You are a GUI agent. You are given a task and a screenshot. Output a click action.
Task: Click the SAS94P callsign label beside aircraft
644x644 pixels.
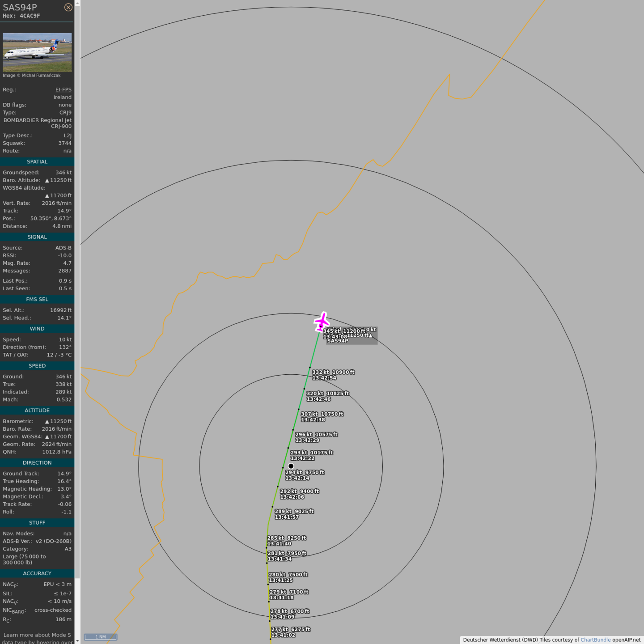click(x=338, y=341)
